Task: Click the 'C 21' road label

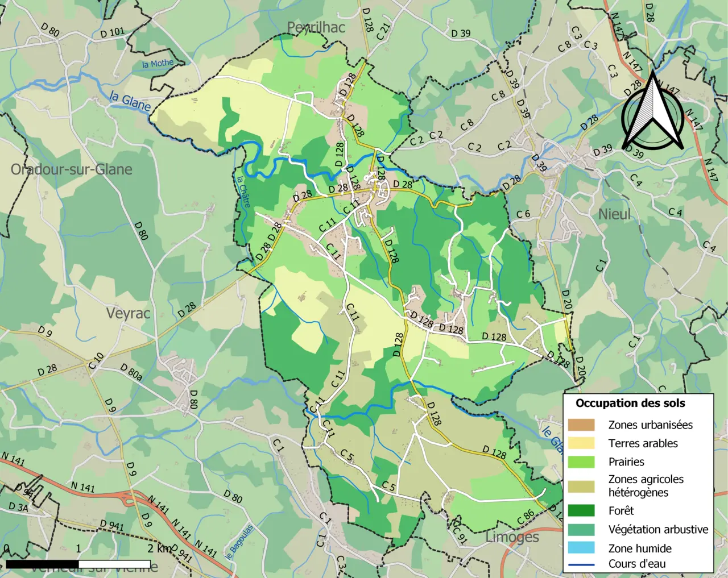Action: click(x=384, y=31)
